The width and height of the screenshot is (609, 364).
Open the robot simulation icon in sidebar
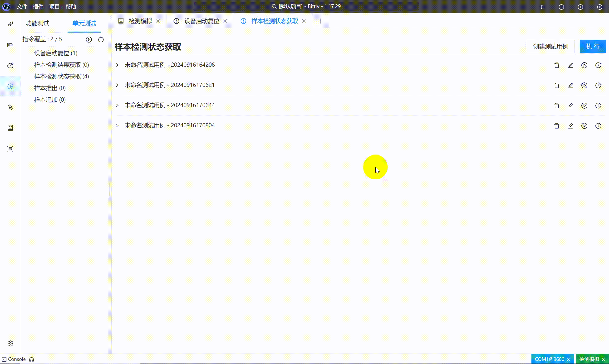click(x=10, y=128)
